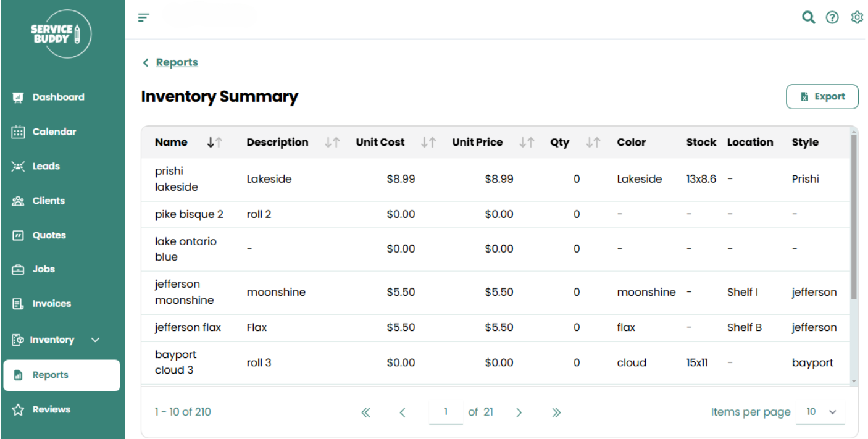868x439 pixels.
Task: Click the Dashboard sidebar icon
Action: [x=18, y=98]
